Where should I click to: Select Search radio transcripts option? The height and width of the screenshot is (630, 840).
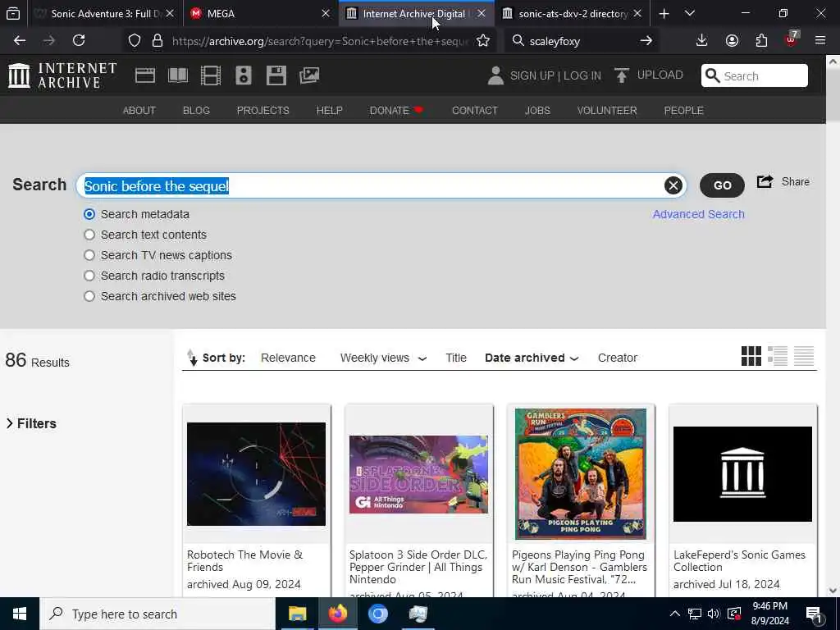(89, 276)
